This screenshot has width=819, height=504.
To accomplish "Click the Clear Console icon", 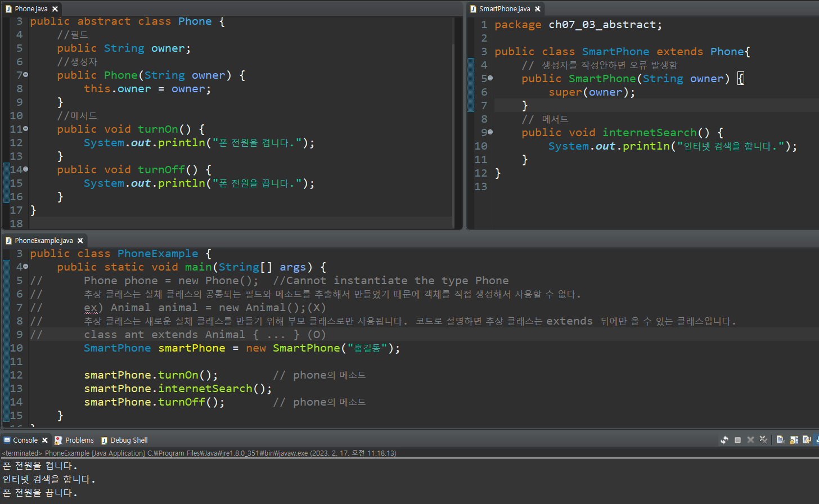I will 781,440.
